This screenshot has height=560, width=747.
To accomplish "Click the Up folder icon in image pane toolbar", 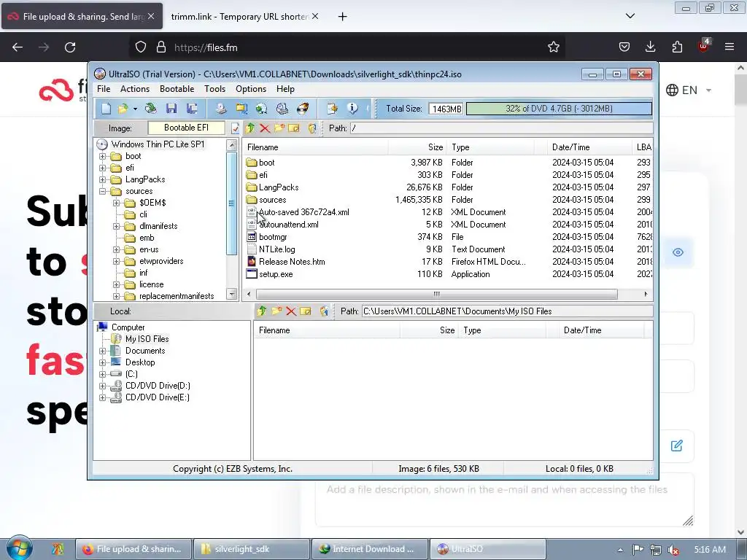I will (x=250, y=128).
